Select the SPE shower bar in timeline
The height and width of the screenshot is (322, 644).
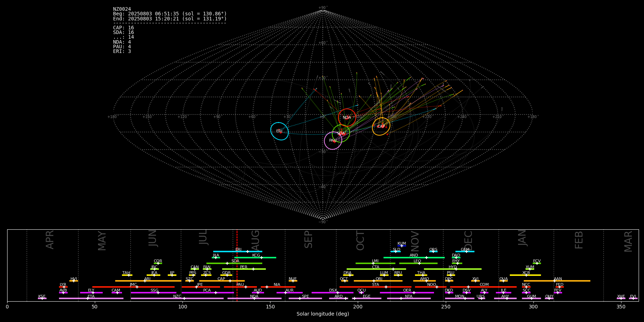pos(305,298)
